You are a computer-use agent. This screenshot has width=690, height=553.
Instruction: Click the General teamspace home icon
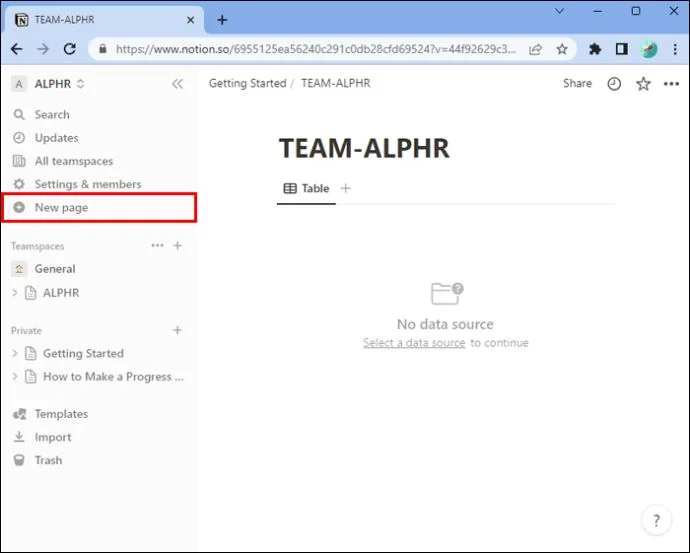19,269
